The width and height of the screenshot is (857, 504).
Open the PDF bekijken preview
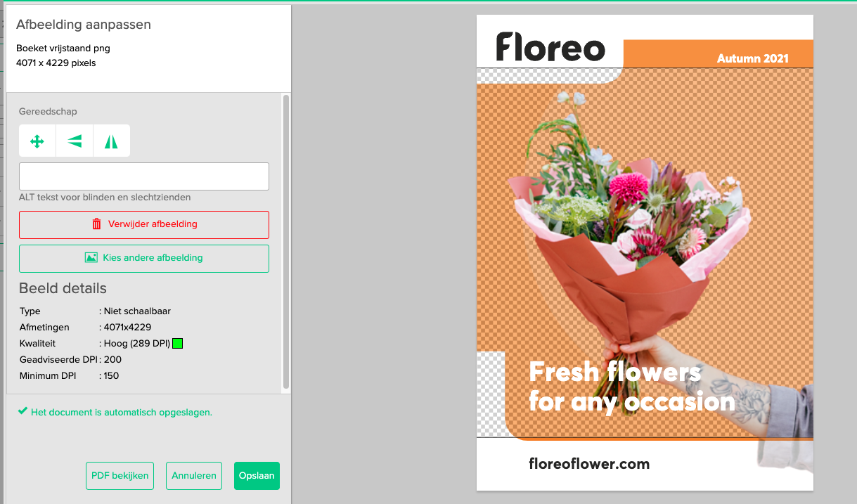(x=120, y=476)
